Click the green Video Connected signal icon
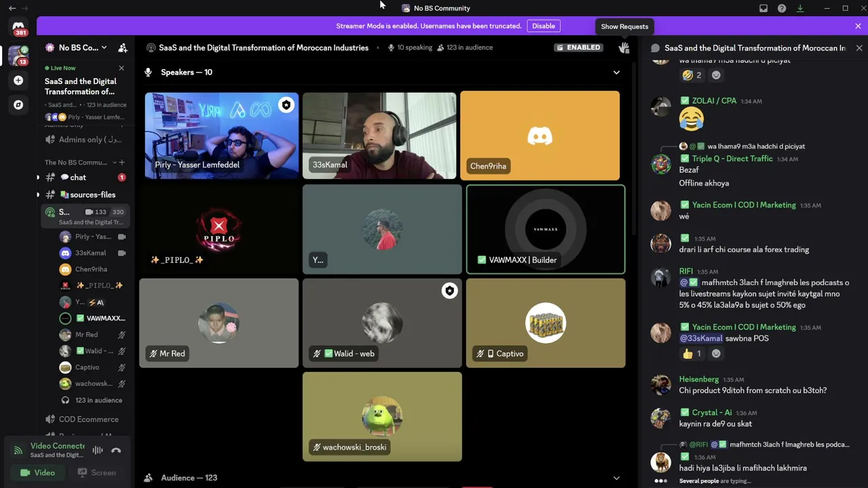868x488 pixels. pyautogui.click(x=18, y=449)
